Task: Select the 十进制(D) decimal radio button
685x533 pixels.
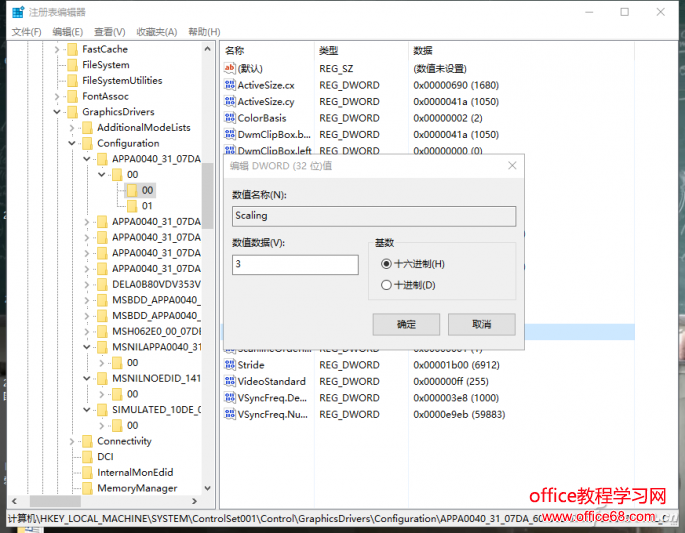Action: pos(386,285)
